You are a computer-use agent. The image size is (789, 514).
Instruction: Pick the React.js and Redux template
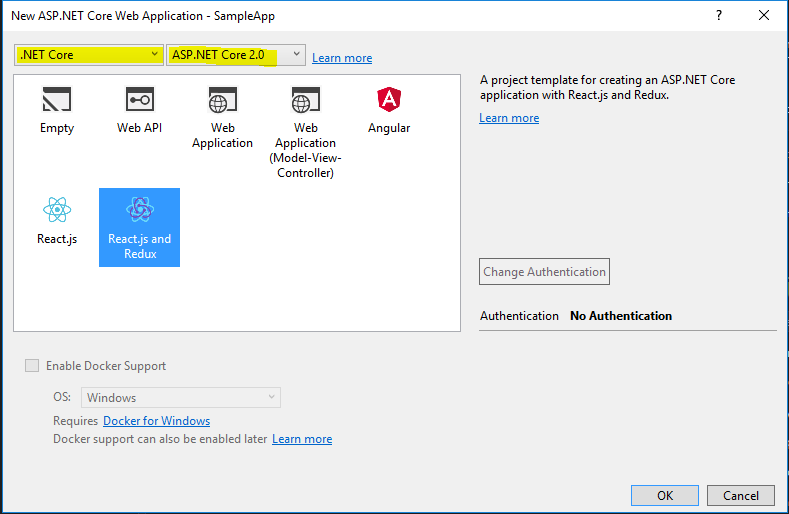pos(139,228)
